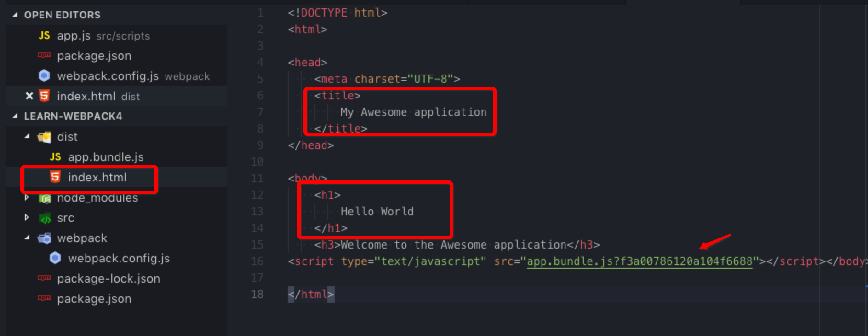This screenshot has width=868, height=336.
Task: Collapse the OPEN EDITORS section
Action: (15, 15)
